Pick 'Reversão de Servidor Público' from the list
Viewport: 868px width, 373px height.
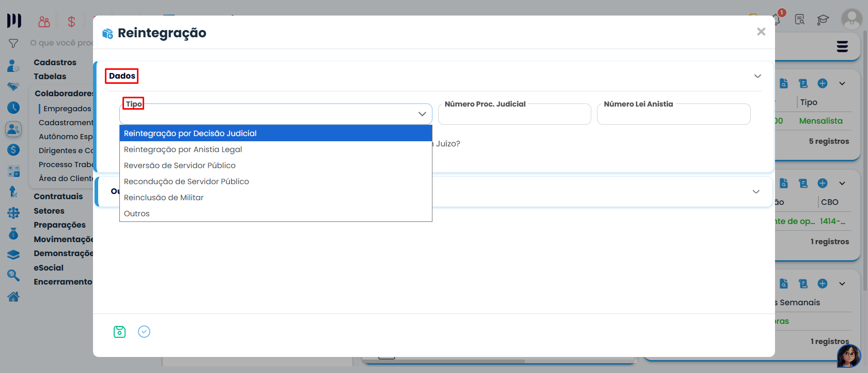coord(276,166)
